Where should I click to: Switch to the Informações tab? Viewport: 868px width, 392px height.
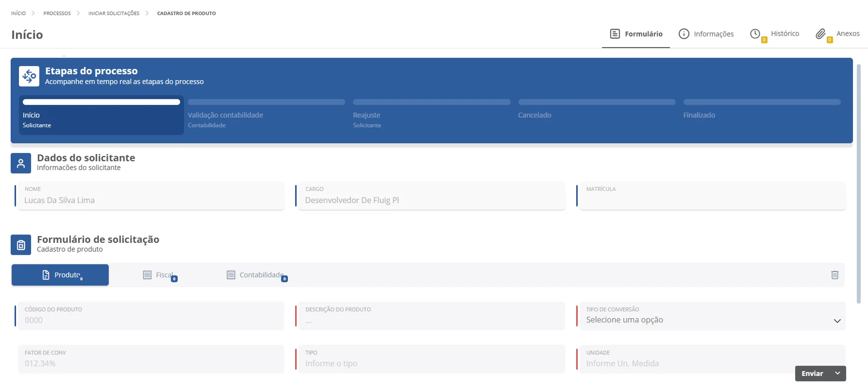click(706, 34)
